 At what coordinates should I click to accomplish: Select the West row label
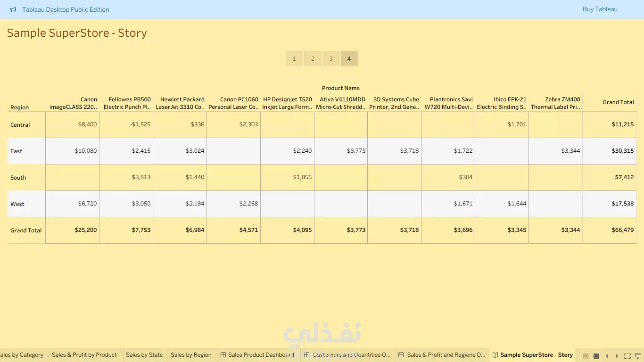(x=17, y=204)
